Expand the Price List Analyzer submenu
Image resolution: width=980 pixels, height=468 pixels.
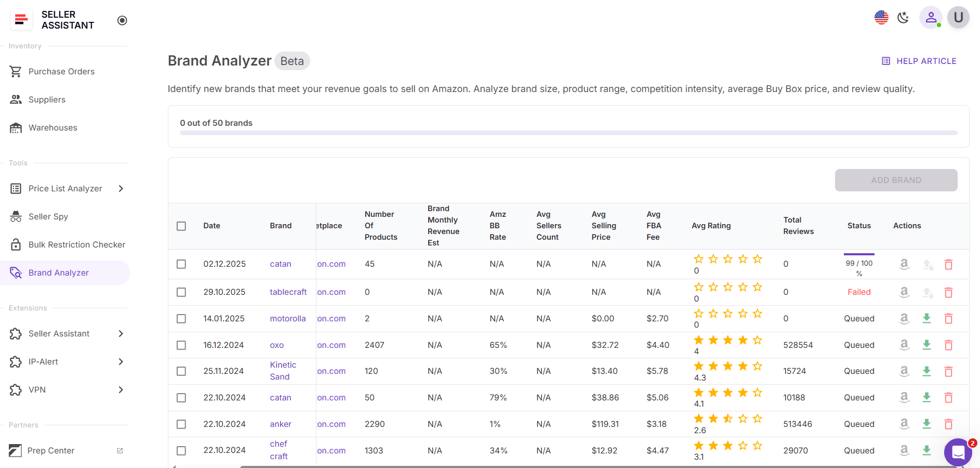coord(121,188)
